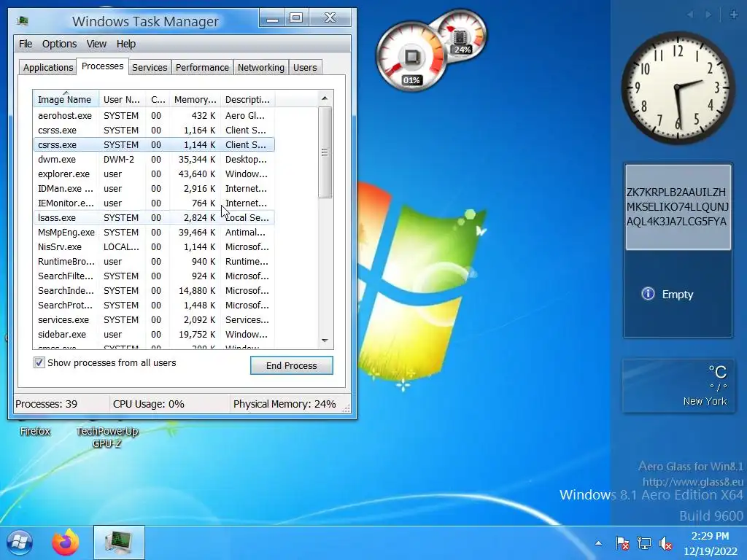Select the IDMan.exe process row

coord(154,189)
